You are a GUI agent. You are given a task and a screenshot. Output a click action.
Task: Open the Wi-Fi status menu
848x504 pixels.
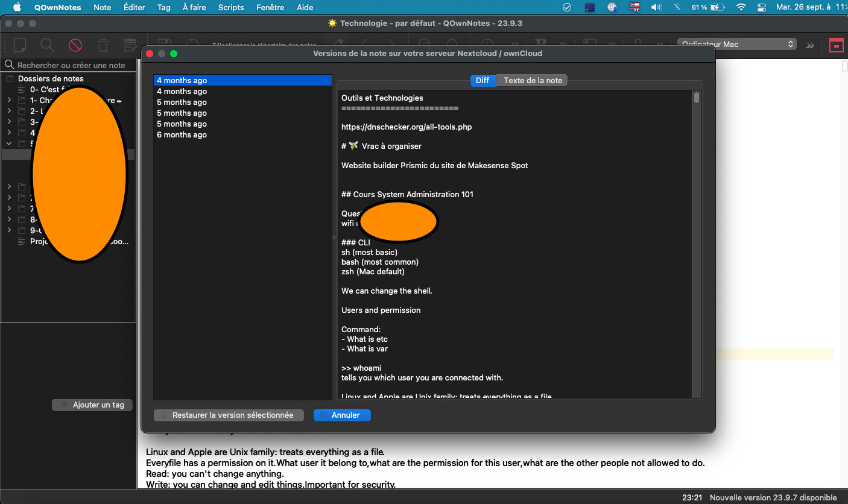741,7
